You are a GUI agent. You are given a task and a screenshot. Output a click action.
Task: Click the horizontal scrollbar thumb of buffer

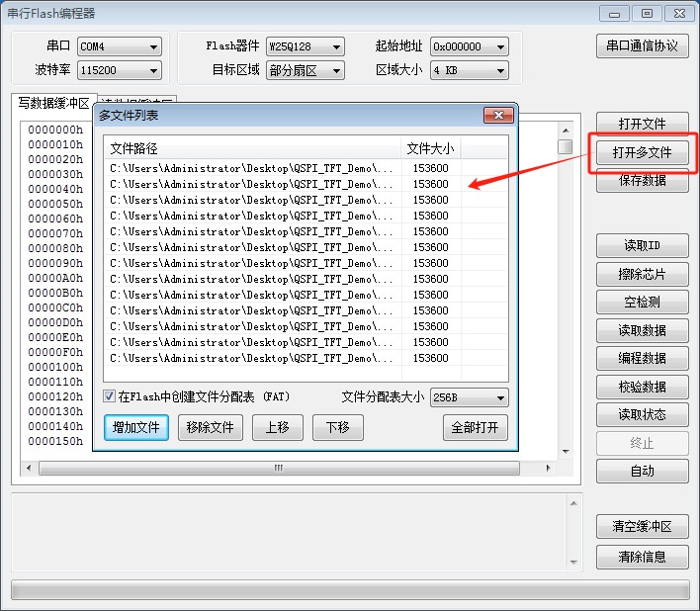coord(279,469)
